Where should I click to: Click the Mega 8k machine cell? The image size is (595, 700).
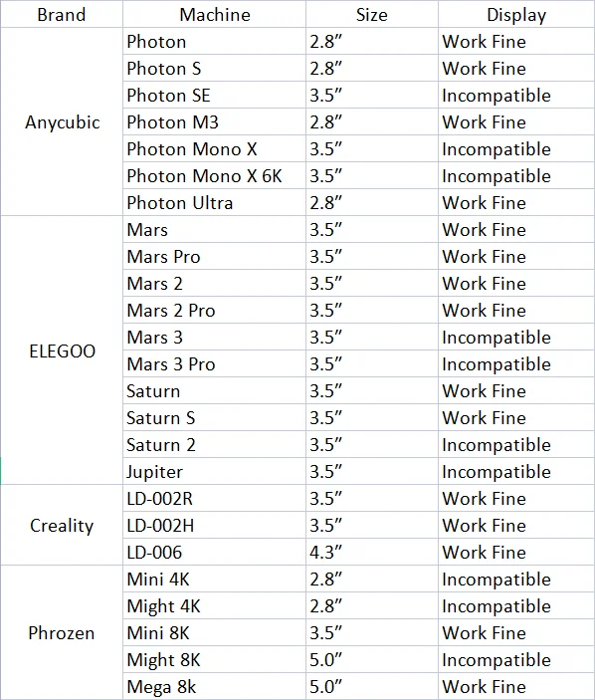(215, 687)
